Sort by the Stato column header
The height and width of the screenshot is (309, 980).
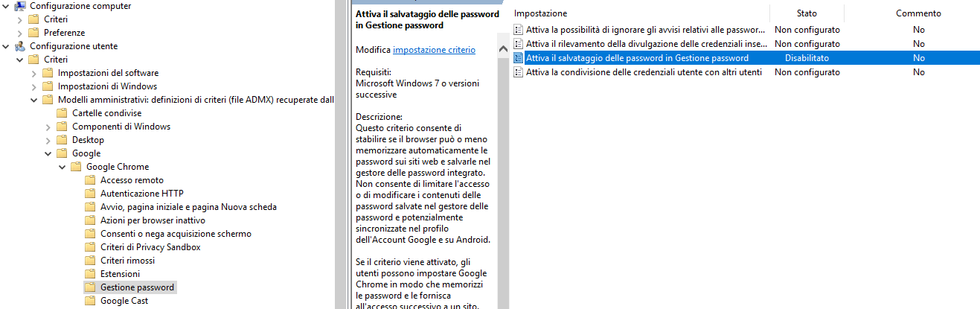pyautogui.click(x=807, y=13)
